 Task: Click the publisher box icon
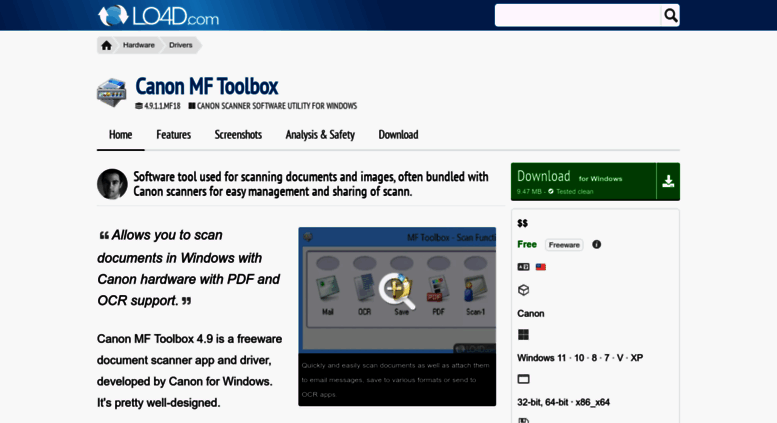(523, 290)
